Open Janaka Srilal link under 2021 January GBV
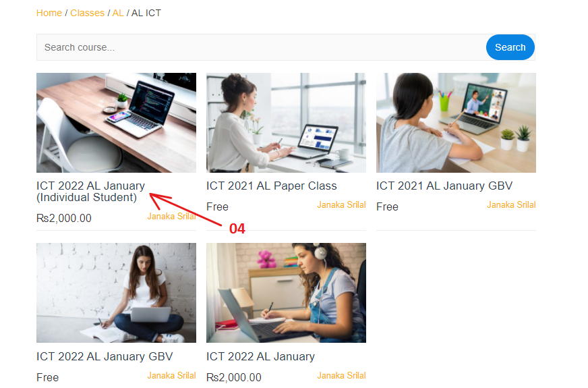588x388 pixels. point(512,205)
